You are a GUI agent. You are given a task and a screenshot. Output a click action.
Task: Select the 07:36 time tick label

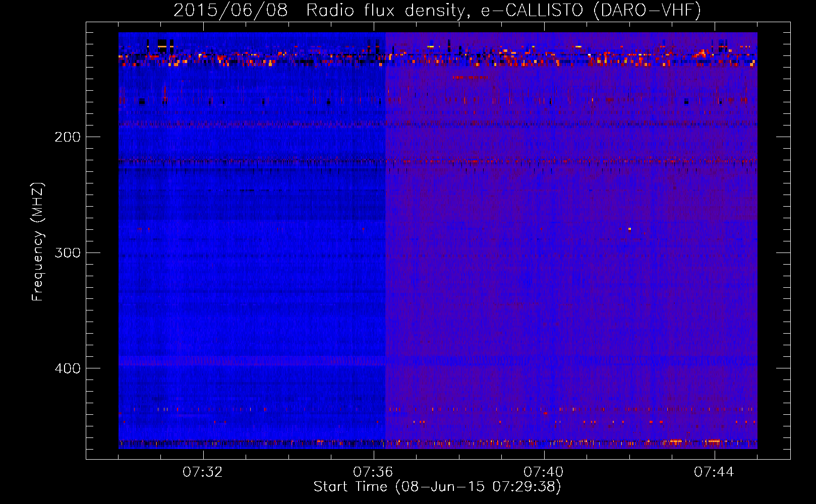click(373, 472)
